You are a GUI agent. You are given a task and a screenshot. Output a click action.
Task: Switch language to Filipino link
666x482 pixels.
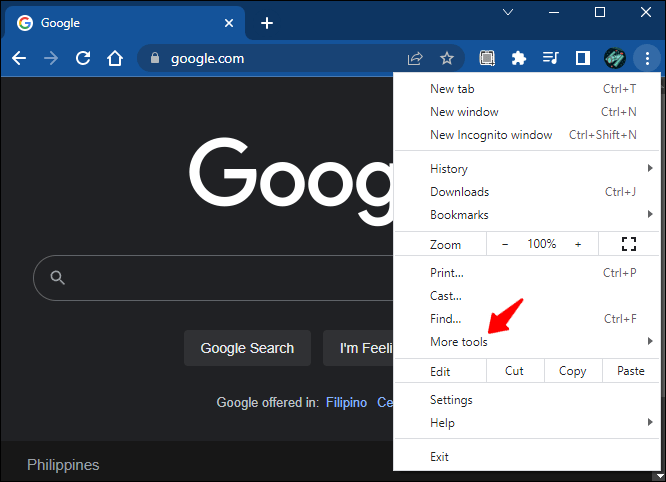[x=346, y=402]
